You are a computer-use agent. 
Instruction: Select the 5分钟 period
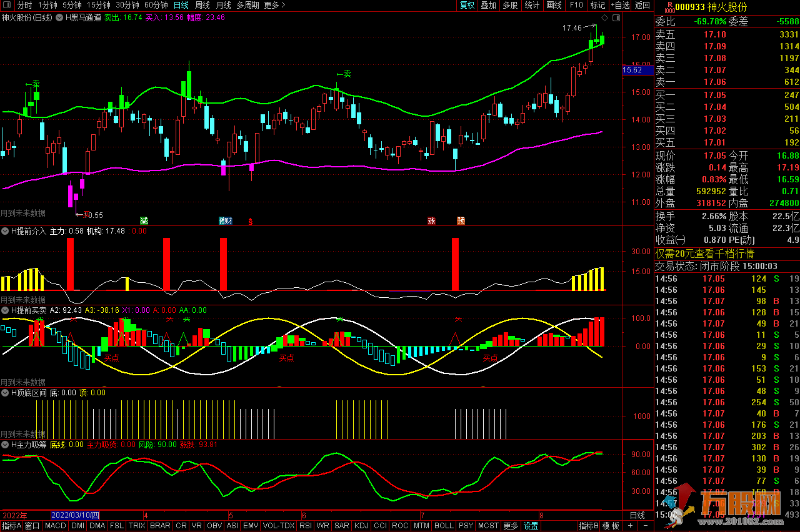(72, 5)
